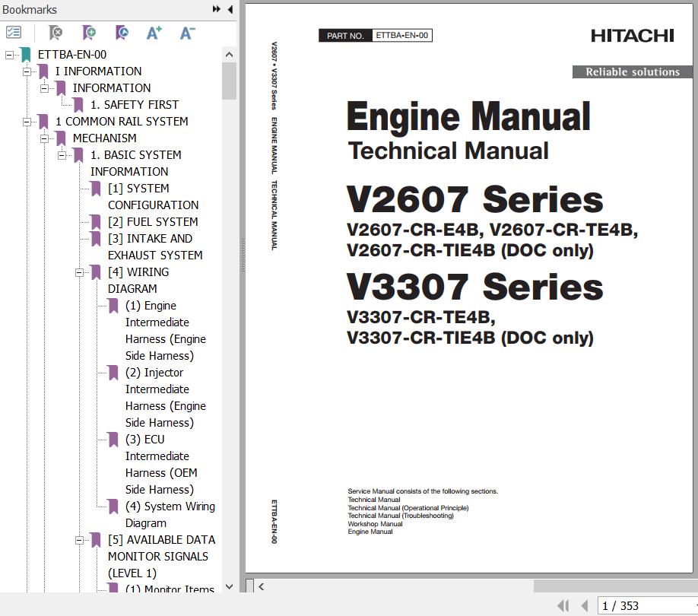Click the bookmark icon beside I INFORMATION

43,71
